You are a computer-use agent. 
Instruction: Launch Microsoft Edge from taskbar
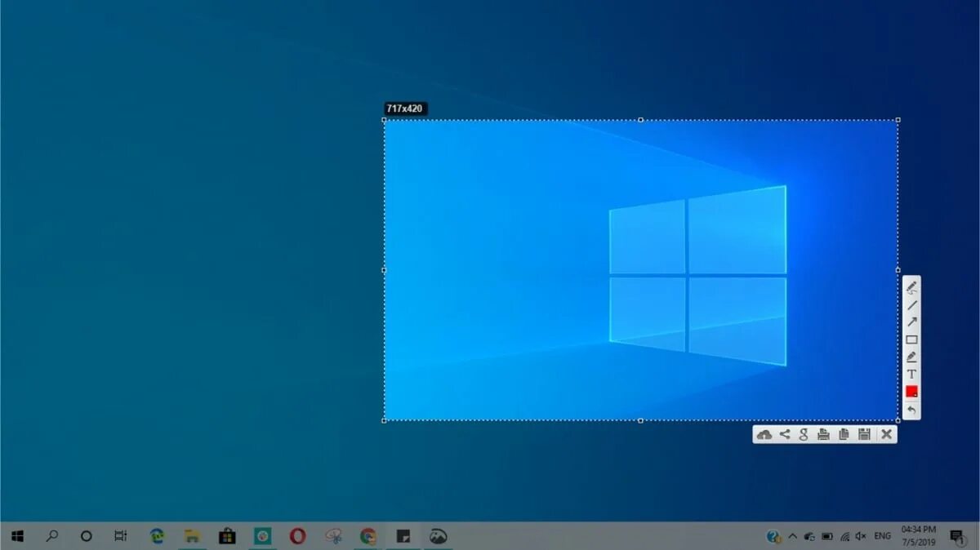tap(157, 536)
